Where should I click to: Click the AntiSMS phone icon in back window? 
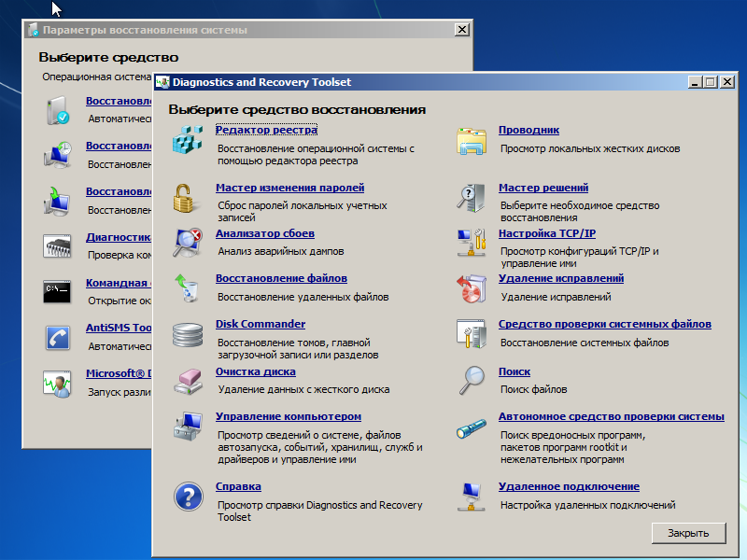(x=58, y=338)
